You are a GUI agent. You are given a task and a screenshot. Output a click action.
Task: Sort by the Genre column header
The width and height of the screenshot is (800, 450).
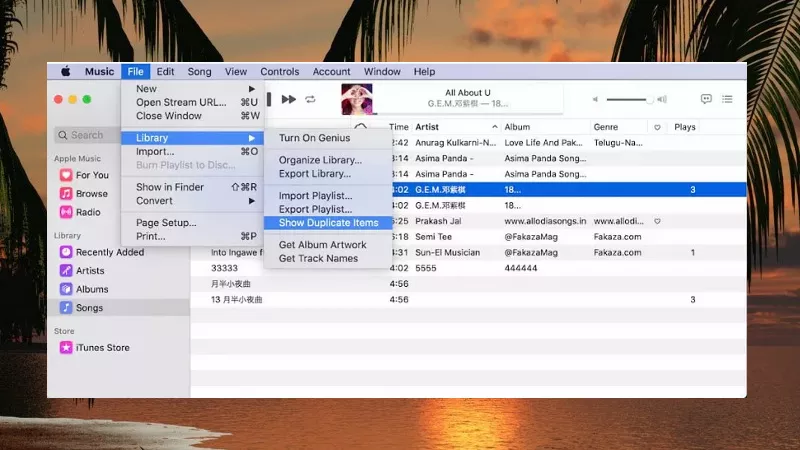coord(606,127)
